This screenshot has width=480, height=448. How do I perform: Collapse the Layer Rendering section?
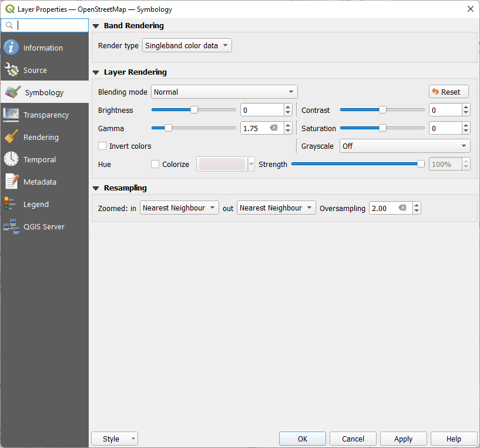pyautogui.click(x=96, y=72)
